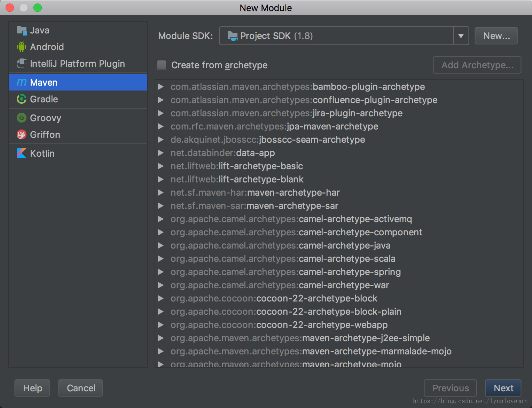Select Groovy module type

click(x=78, y=118)
